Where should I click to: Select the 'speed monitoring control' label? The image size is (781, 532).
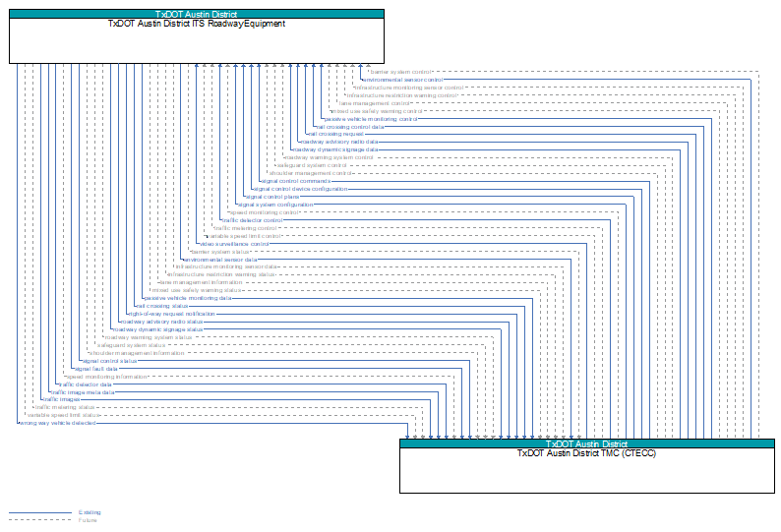[x=264, y=212]
